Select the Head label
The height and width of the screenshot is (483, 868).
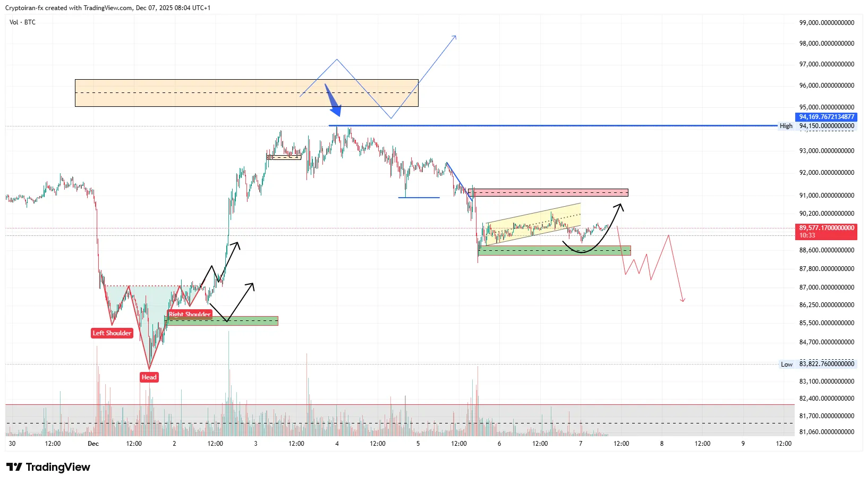click(149, 377)
